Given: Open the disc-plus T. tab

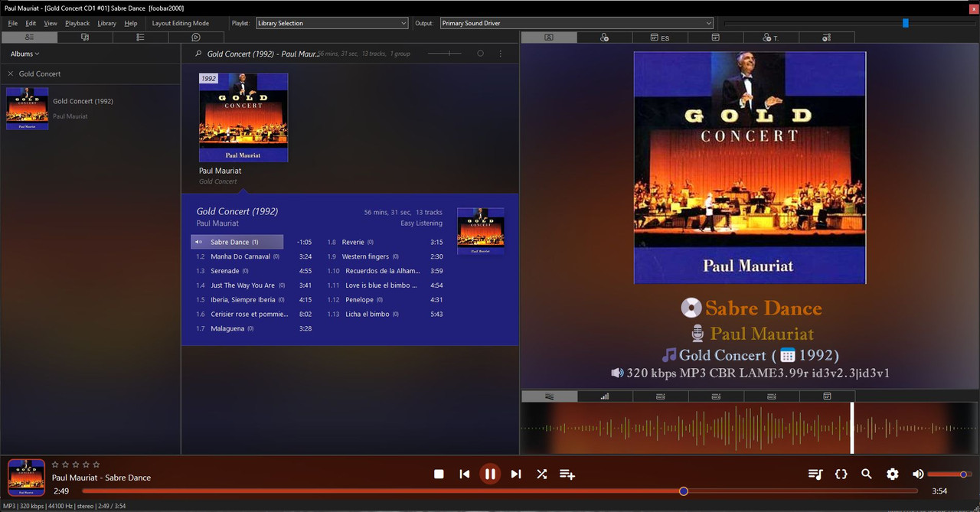Looking at the screenshot, I should click(x=771, y=38).
